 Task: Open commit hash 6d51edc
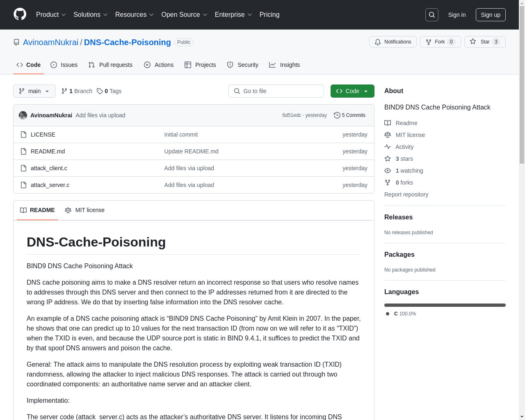click(292, 115)
